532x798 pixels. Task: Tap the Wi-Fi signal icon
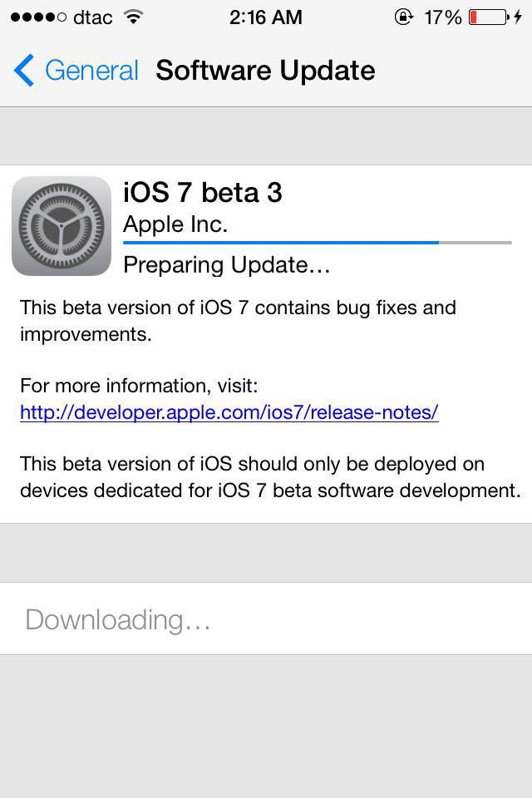[133, 17]
